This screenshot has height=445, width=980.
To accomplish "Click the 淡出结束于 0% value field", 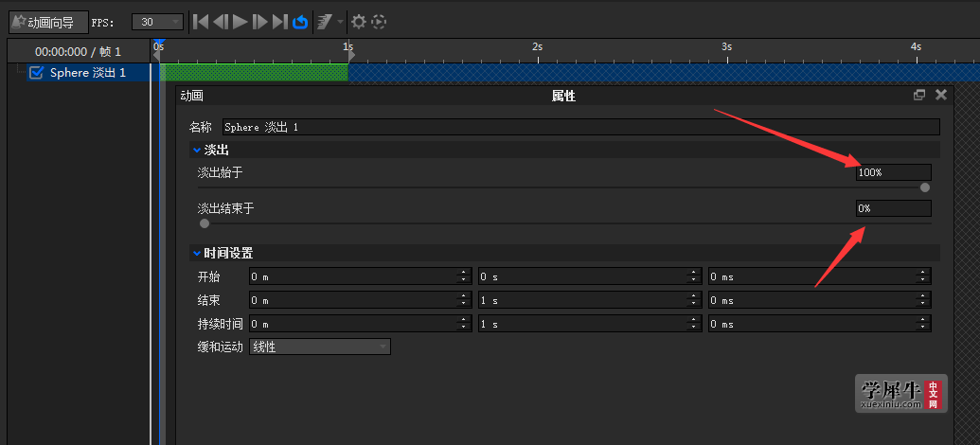I will [x=893, y=208].
